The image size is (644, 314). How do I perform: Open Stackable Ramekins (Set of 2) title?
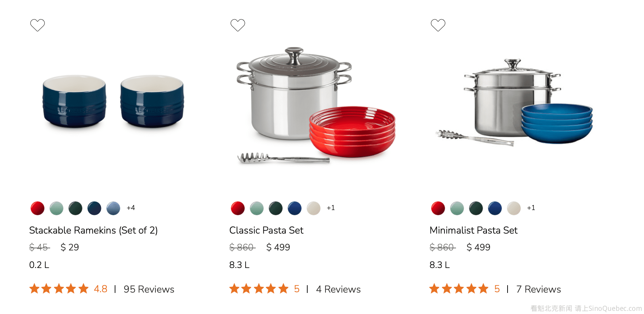tap(93, 230)
